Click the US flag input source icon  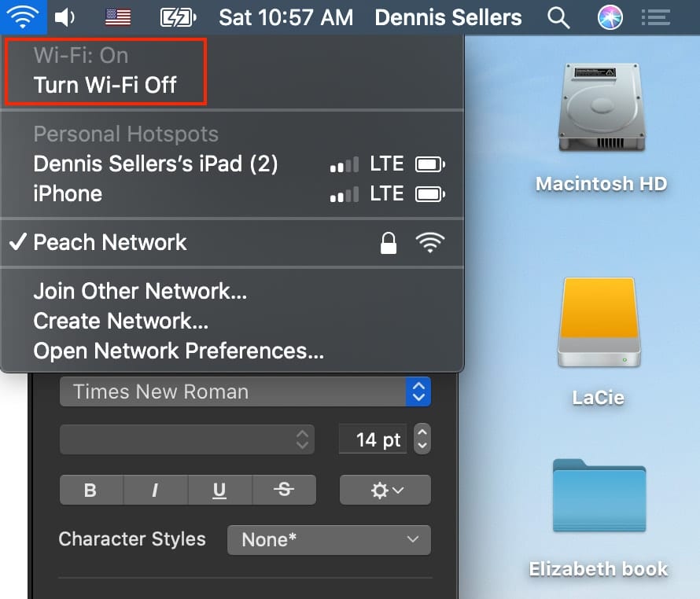[118, 17]
